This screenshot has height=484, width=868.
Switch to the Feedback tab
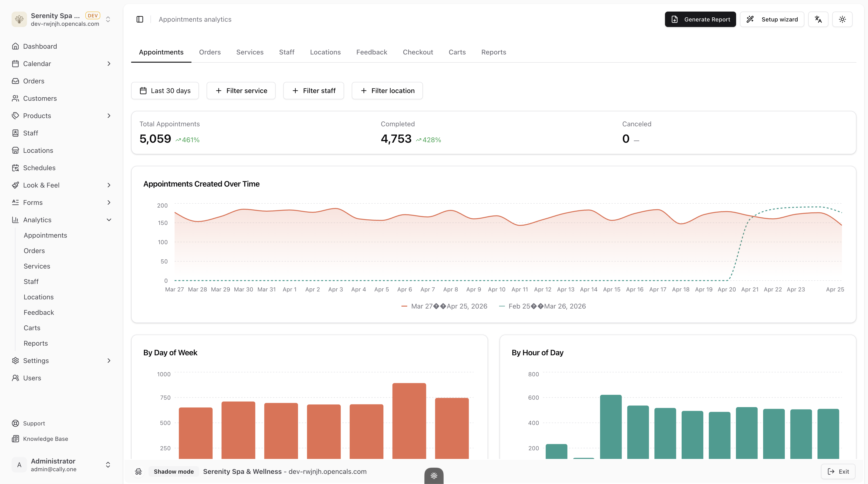coord(372,52)
